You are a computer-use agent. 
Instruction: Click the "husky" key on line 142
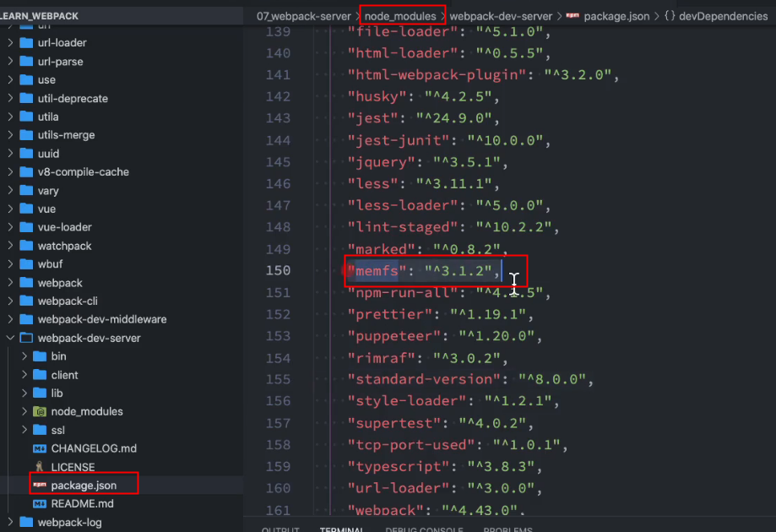377,96
